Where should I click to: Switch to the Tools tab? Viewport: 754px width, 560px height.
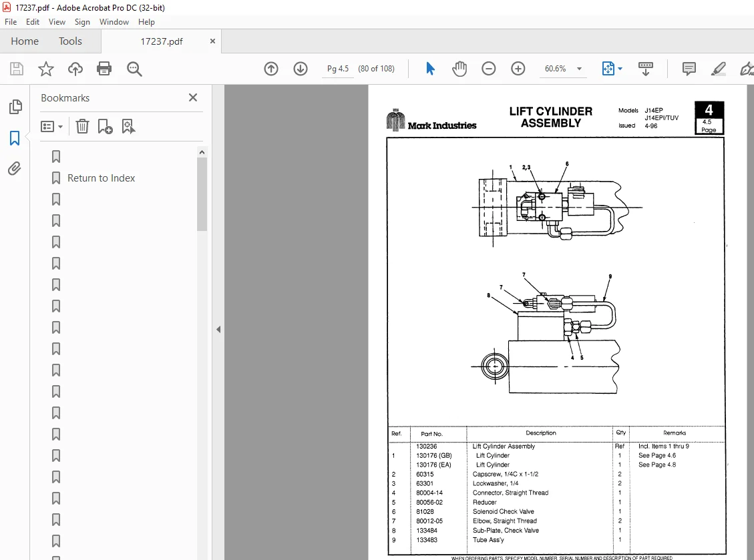[x=70, y=41]
